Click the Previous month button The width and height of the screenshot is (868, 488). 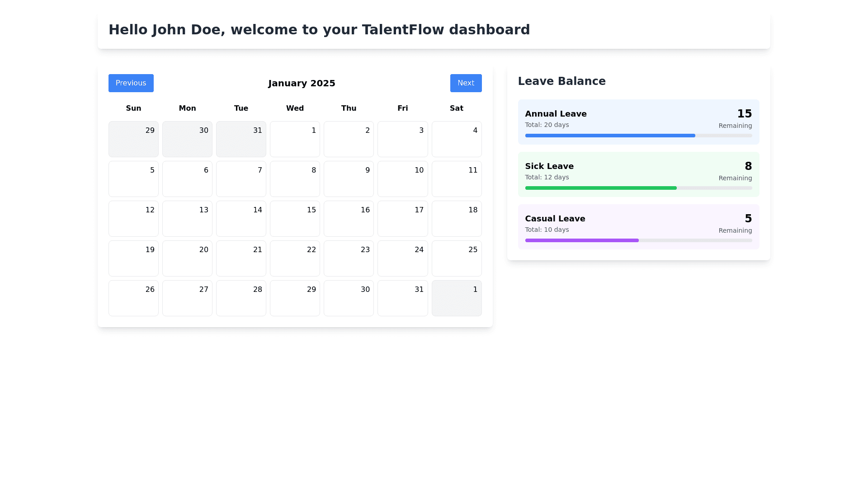[131, 83]
